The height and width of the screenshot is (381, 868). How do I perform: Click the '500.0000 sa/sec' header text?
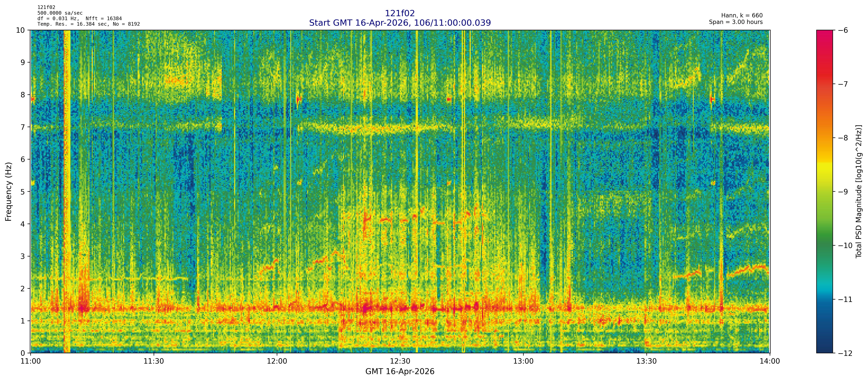tap(60, 13)
